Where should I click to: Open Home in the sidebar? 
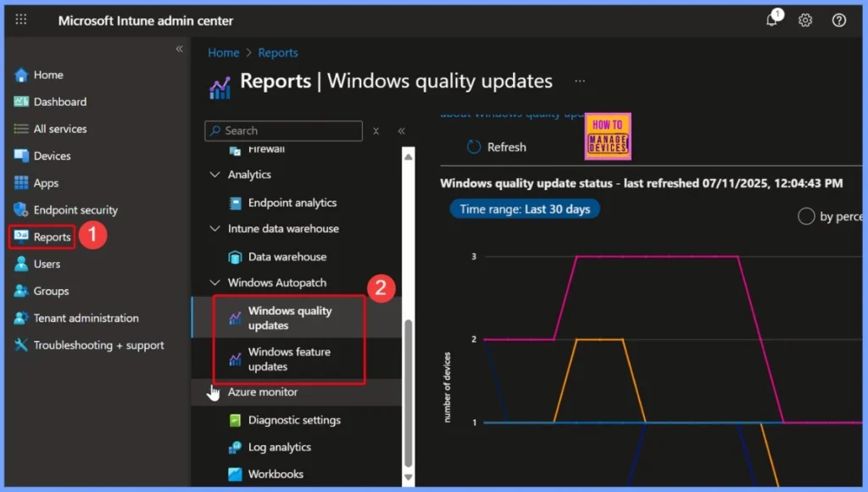tap(48, 75)
